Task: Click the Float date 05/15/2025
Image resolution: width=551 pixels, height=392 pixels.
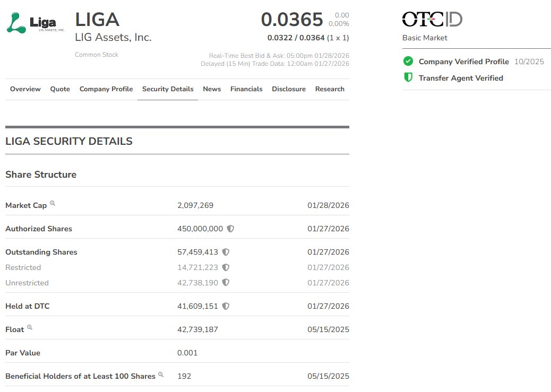Action: (x=328, y=329)
